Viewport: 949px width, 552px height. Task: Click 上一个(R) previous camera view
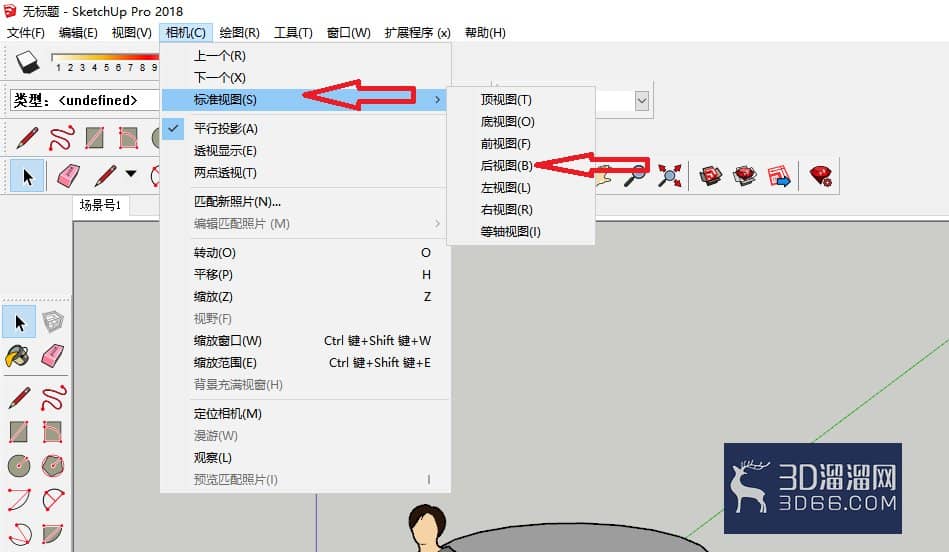click(304, 56)
